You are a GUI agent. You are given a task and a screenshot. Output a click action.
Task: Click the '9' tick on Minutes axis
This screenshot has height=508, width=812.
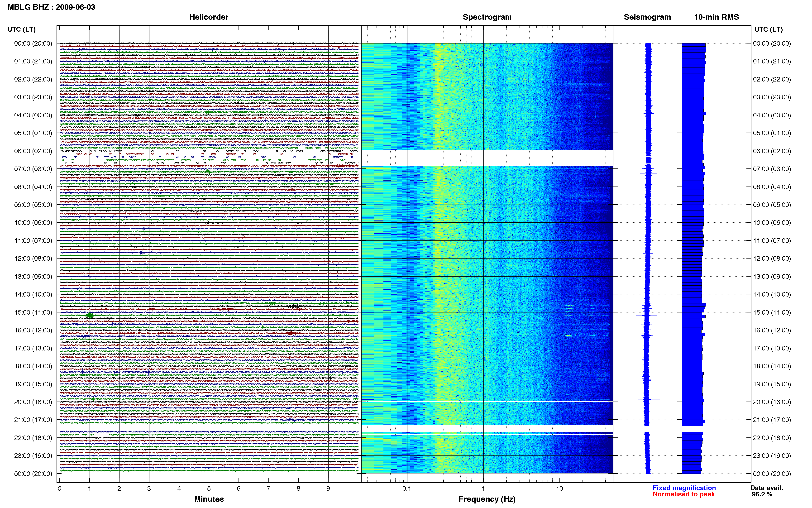click(328, 489)
